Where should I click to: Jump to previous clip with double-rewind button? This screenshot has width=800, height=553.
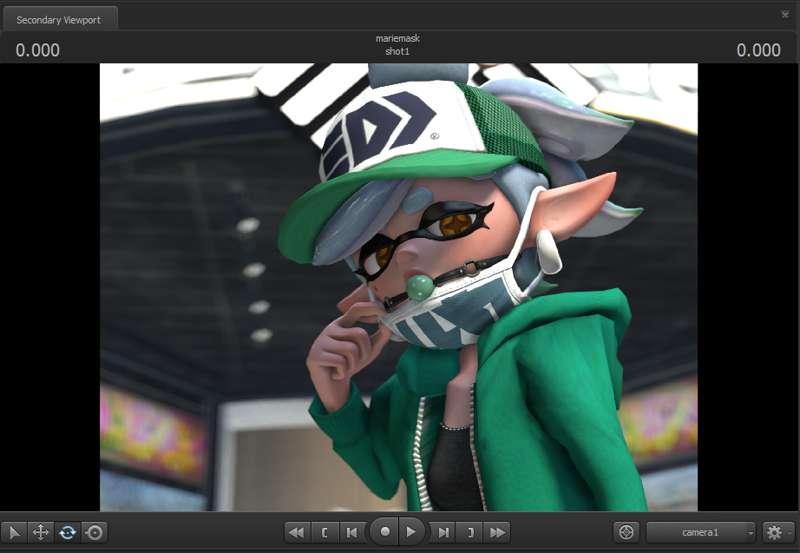296,533
